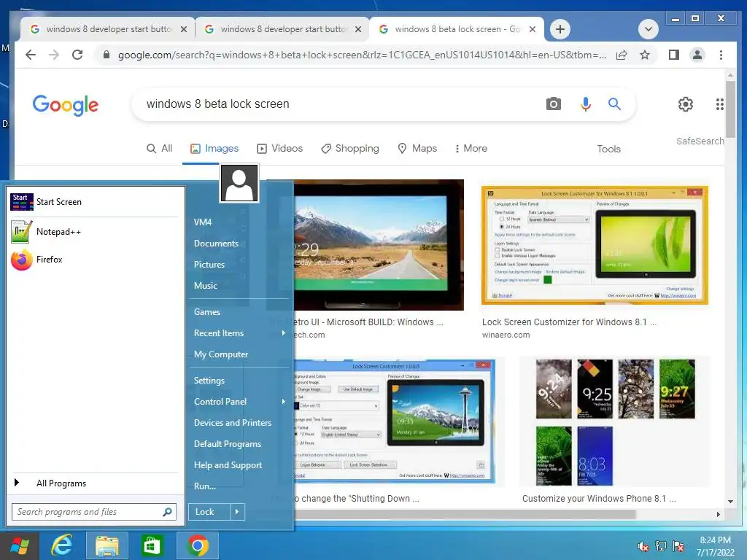Click the network tray icon
The image size is (747, 560).
tap(661, 546)
